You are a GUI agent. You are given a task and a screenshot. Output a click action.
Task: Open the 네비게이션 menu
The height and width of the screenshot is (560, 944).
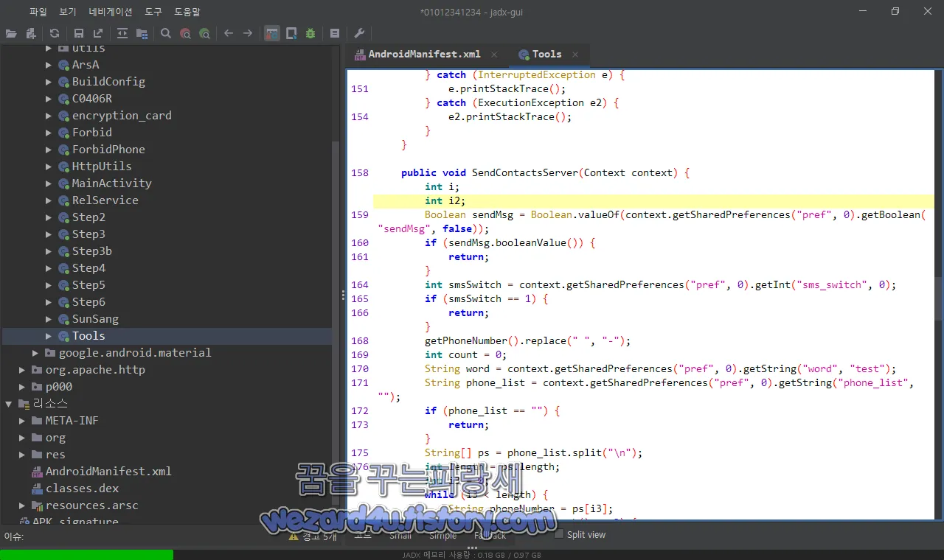[111, 12]
